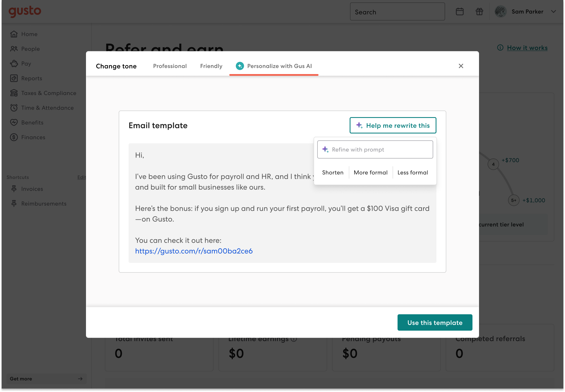Screen dimensions: 565x392
Task: Click the gift icon in header
Action: click(479, 11)
